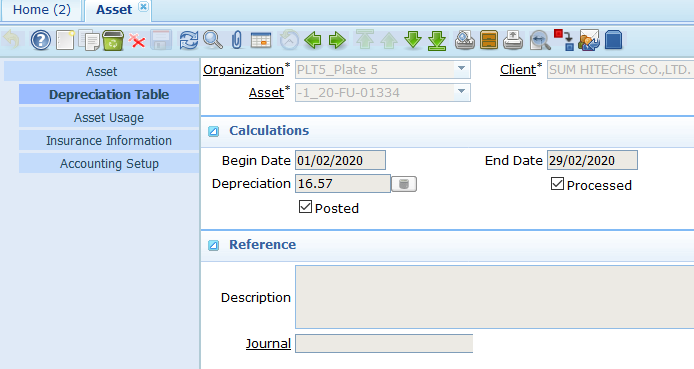Click the Client field label link

(x=518, y=69)
